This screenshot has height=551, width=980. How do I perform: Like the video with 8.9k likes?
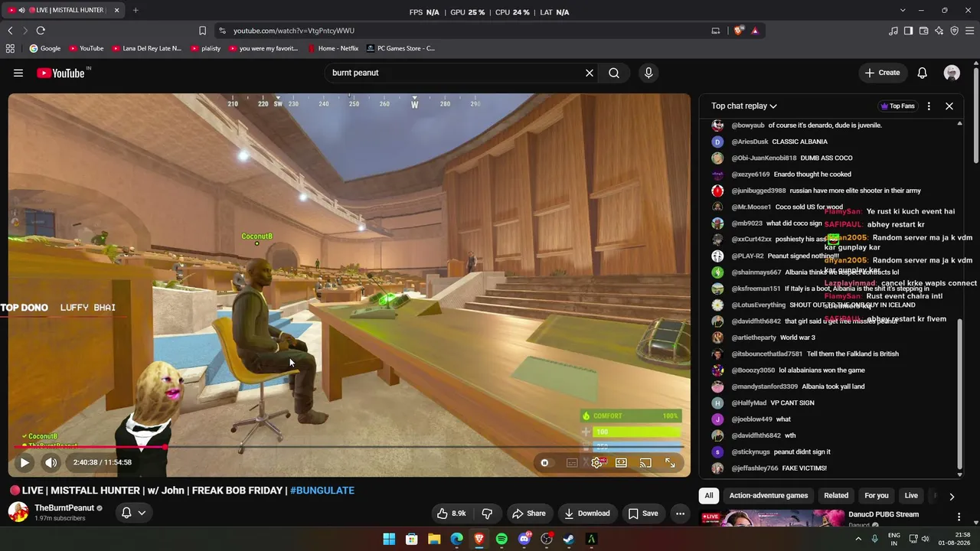451,514
